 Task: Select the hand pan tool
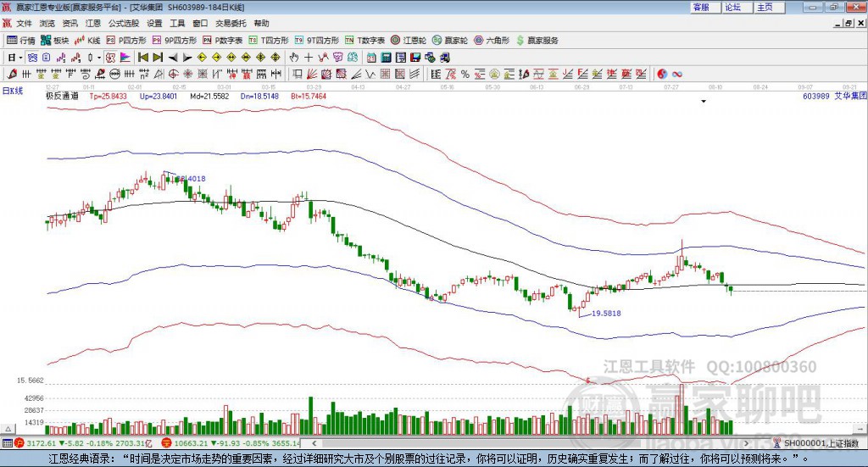tap(293, 58)
